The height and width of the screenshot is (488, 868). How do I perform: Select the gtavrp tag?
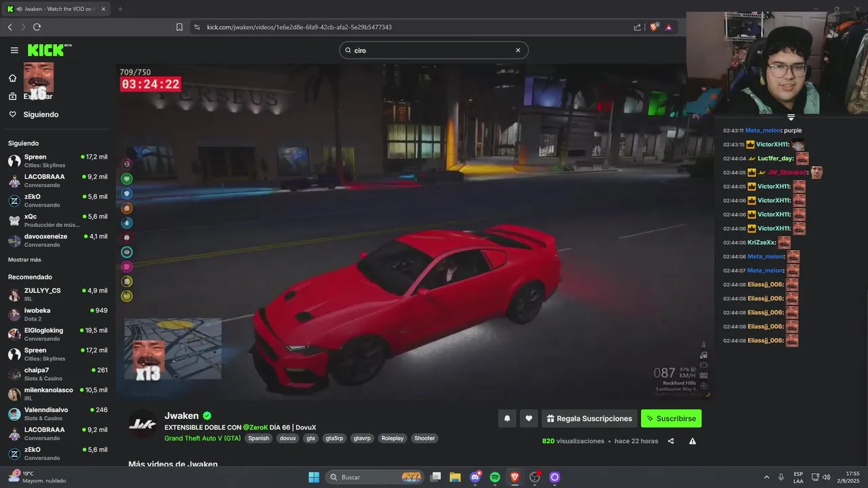362,439
